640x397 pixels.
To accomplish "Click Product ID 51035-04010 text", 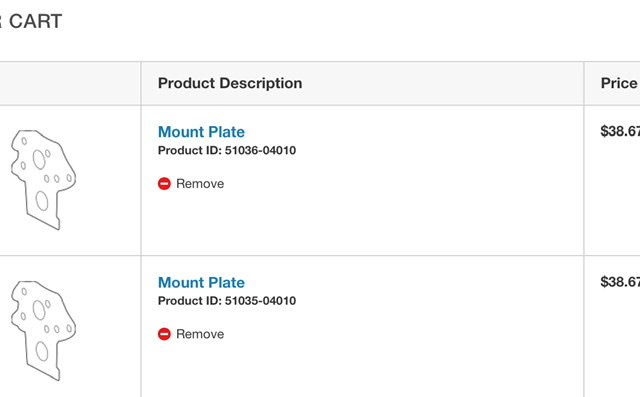I will [227, 301].
